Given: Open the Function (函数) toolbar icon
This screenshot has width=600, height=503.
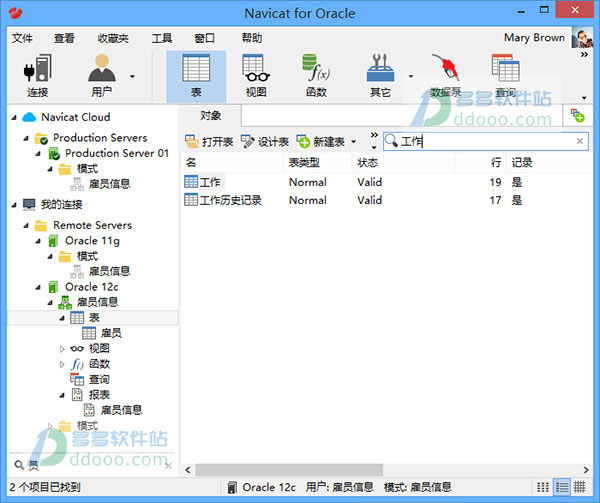Looking at the screenshot, I should pos(316,76).
